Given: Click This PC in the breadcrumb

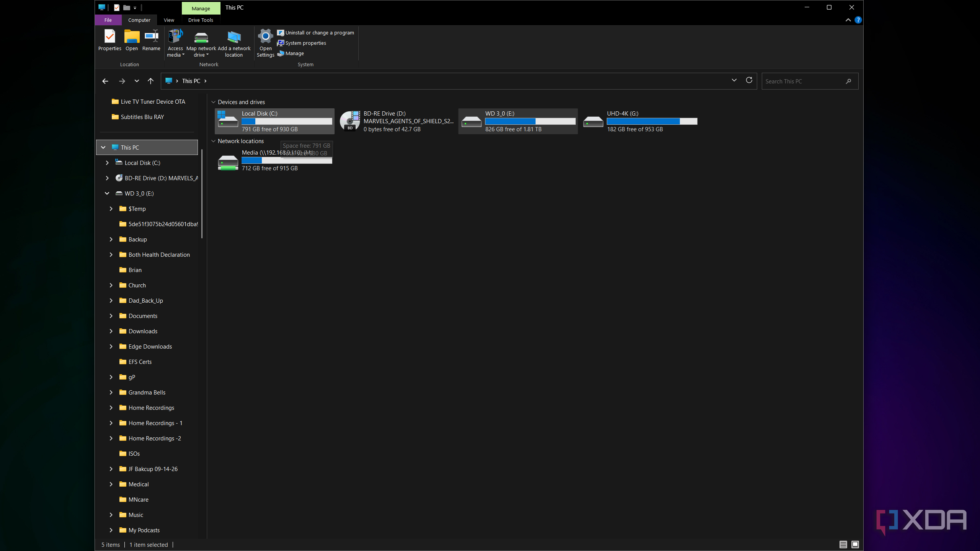Looking at the screenshot, I should coord(191,81).
